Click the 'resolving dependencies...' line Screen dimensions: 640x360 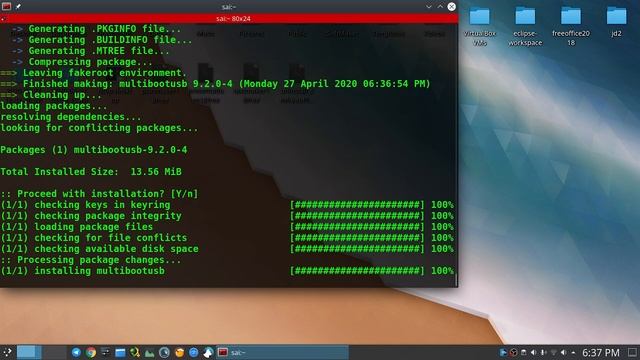tap(71, 117)
